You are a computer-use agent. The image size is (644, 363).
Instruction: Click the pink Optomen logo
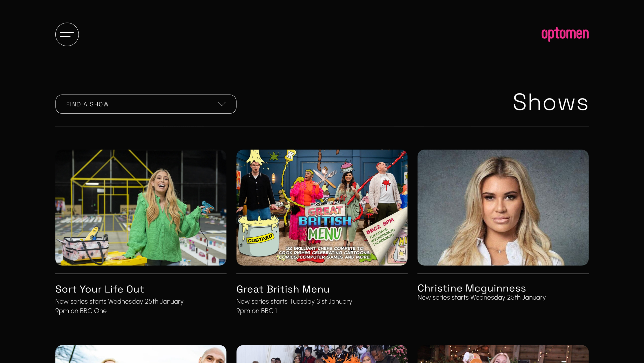[x=565, y=34]
